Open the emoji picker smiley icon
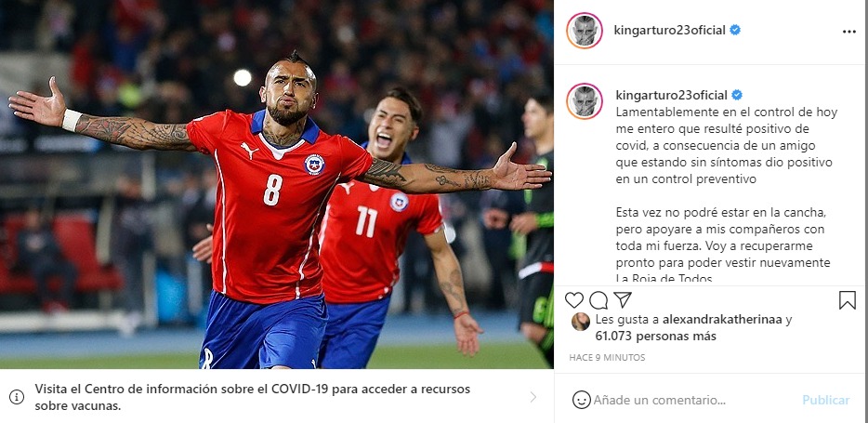 coord(581,400)
